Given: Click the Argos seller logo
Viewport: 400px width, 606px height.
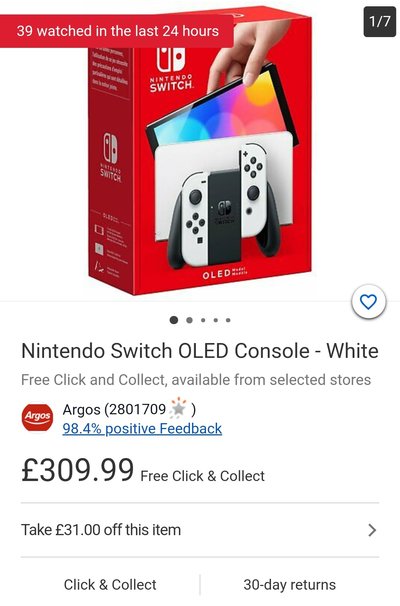Looking at the screenshot, I should 37,417.
